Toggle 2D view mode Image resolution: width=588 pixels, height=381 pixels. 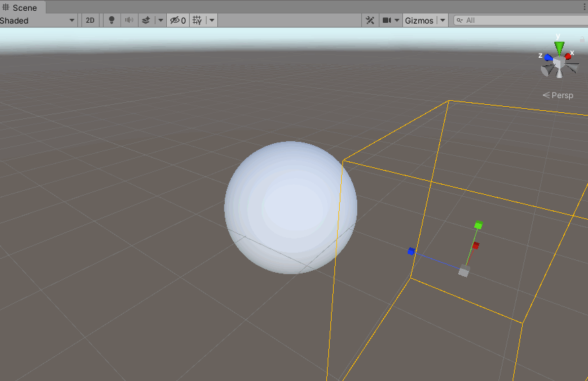90,21
